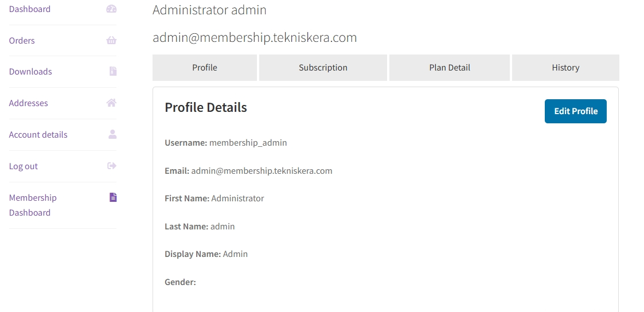The image size is (644, 312).
Task: Click the Membership Dashboard document icon
Action: [113, 197]
